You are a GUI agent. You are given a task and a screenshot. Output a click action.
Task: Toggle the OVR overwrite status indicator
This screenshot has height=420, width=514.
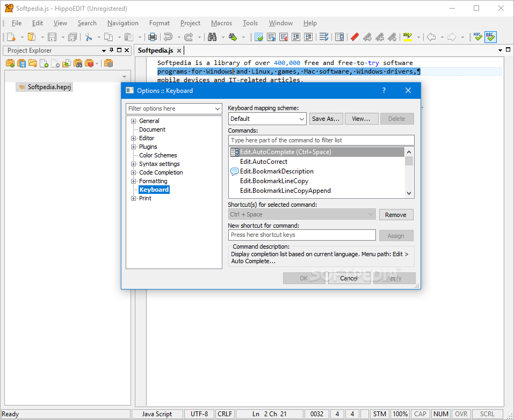coord(461,414)
